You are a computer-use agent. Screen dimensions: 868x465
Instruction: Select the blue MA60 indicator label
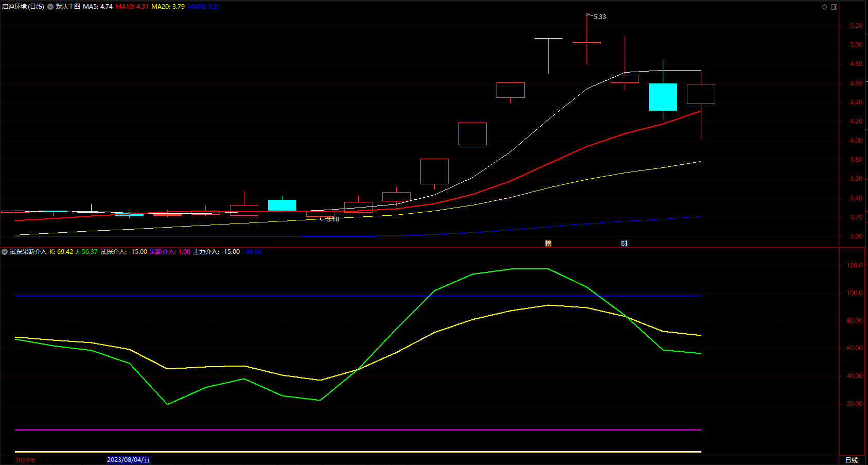click(x=204, y=7)
